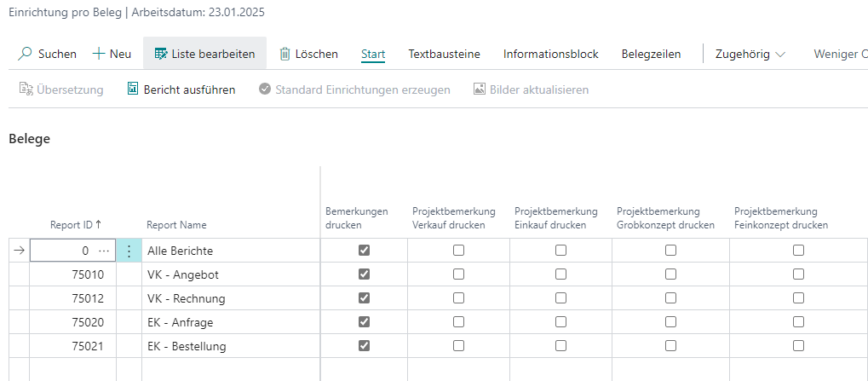Expand the Zugehörig dropdown menu
Viewport: 868px width, 381px height.
pos(750,54)
